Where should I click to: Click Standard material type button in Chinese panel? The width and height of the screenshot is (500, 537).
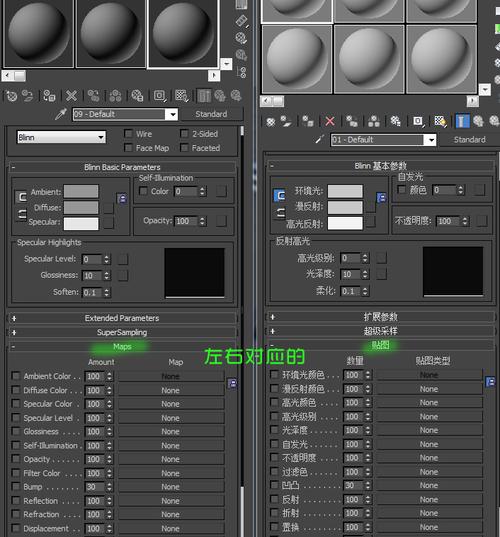point(470,139)
